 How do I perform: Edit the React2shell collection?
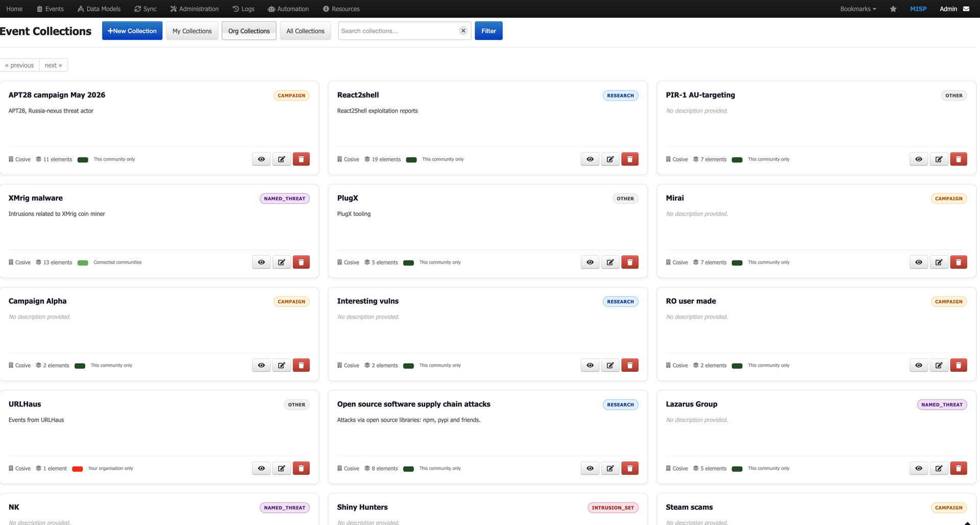point(610,159)
